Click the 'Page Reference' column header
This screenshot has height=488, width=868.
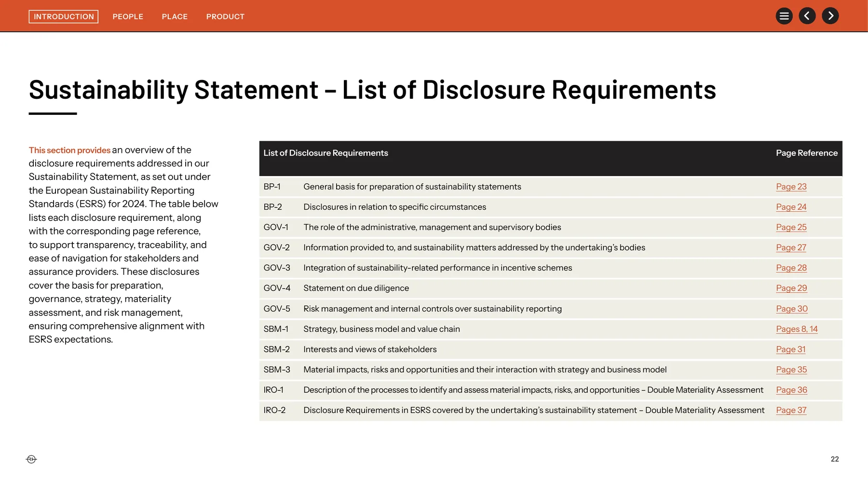coord(806,153)
